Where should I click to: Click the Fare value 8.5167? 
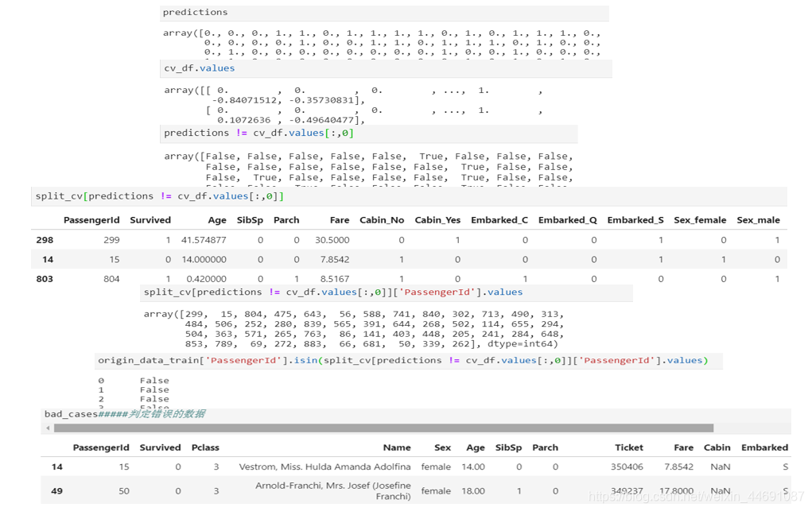pos(335,279)
